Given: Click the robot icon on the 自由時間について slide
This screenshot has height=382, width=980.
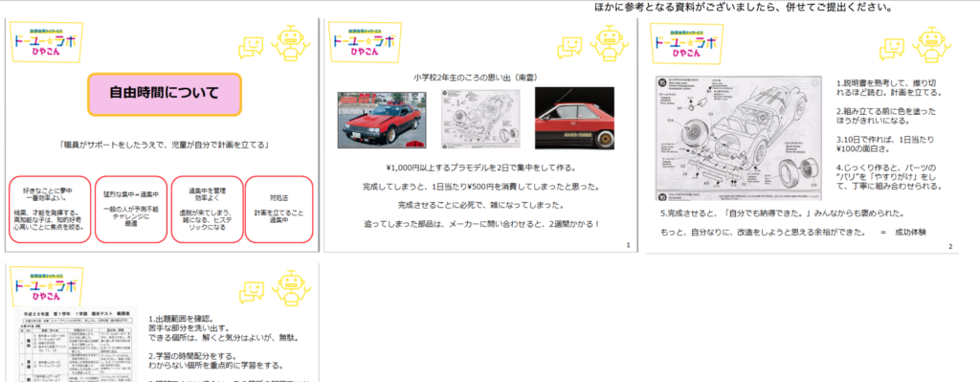Looking at the screenshot, I should 292,42.
